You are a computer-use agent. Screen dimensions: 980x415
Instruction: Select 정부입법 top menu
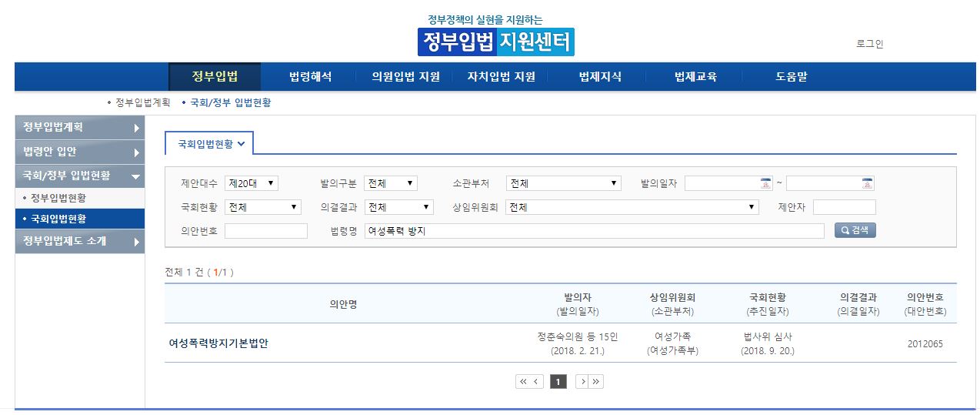[x=215, y=76]
